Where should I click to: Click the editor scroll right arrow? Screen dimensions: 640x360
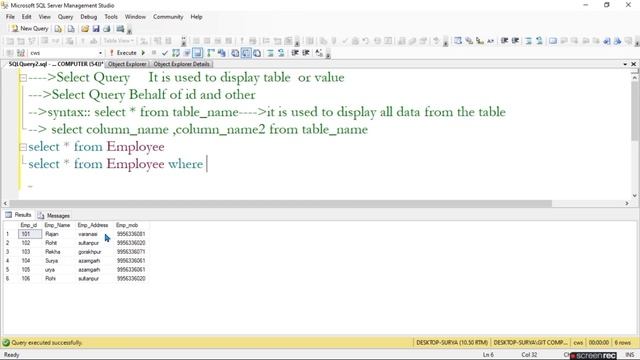coord(627,203)
